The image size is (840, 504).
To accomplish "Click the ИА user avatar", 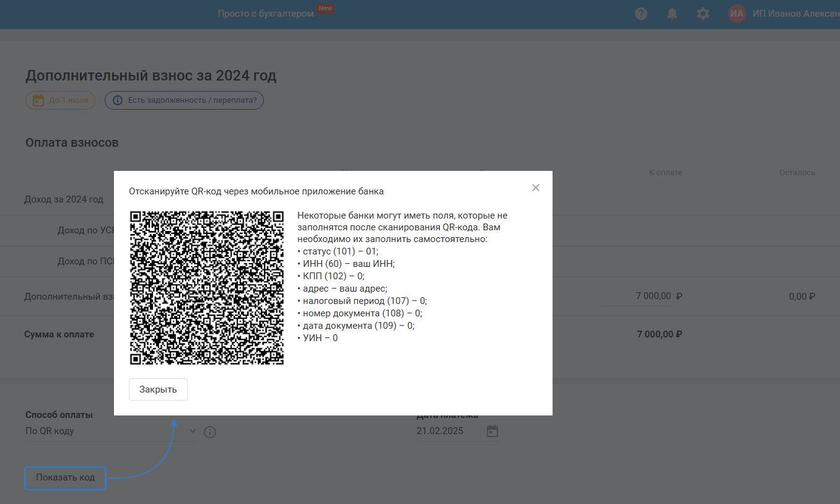I will (737, 14).
